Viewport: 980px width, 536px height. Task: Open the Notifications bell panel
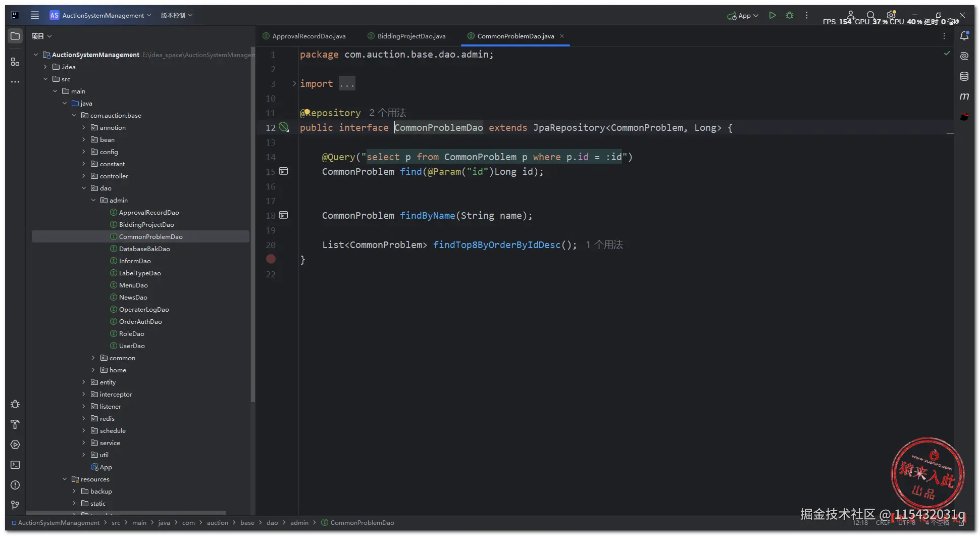click(x=964, y=36)
